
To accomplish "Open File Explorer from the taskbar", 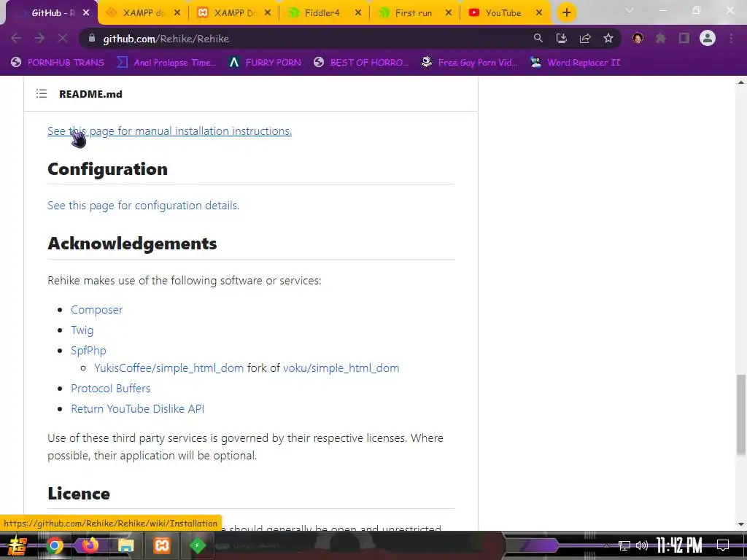I will point(125,545).
